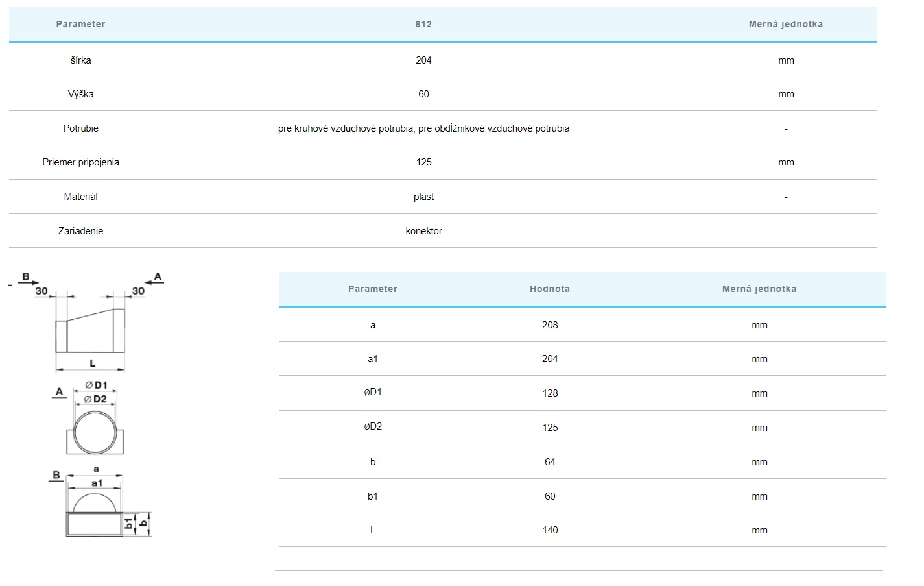Select the value 140 in row L
Image resolution: width=924 pixels, height=586 pixels.
(550, 530)
